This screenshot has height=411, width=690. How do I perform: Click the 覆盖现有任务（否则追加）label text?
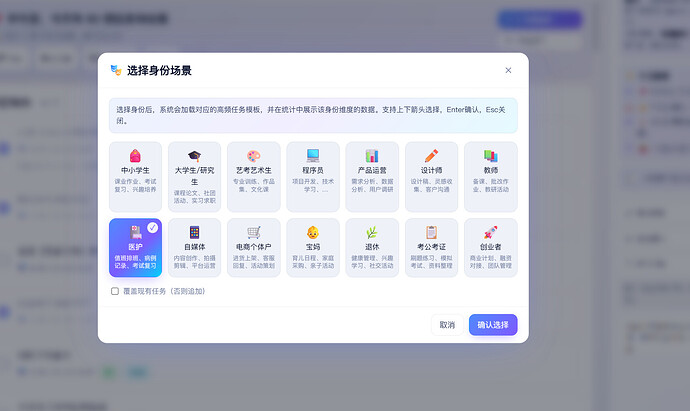[x=164, y=291]
